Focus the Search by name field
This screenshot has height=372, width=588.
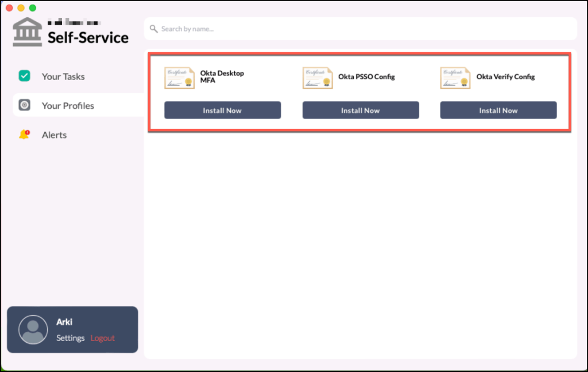pyautogui.click(x=362, y=29)
